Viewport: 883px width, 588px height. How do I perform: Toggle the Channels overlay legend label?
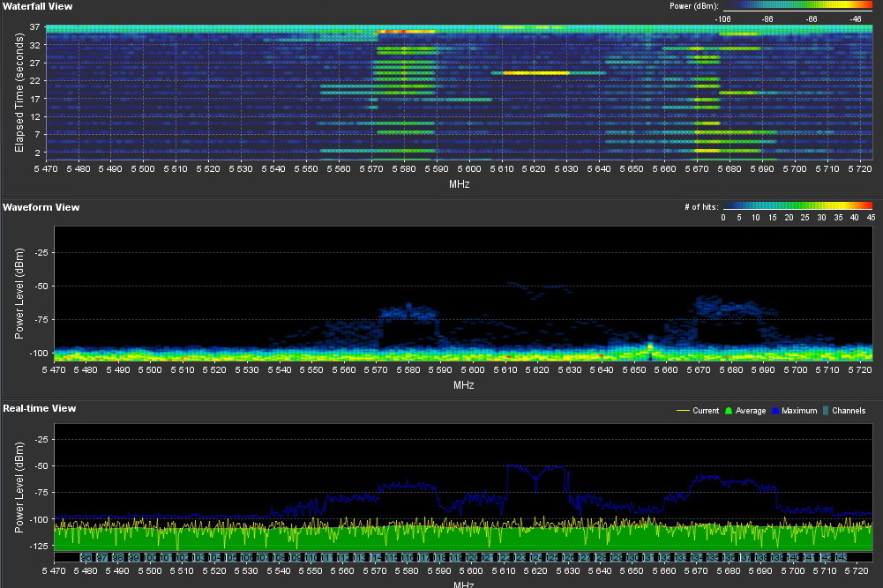click(849, 411)
